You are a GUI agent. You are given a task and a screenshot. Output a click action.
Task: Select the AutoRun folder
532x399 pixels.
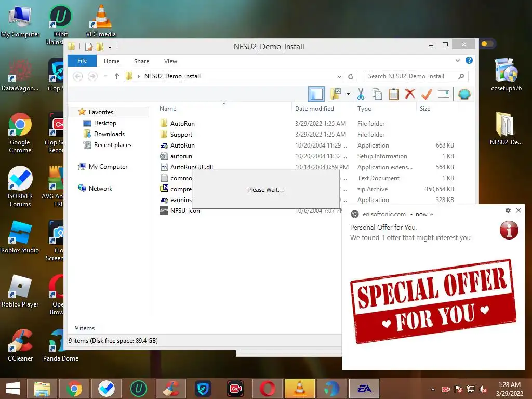coord(182,124)
